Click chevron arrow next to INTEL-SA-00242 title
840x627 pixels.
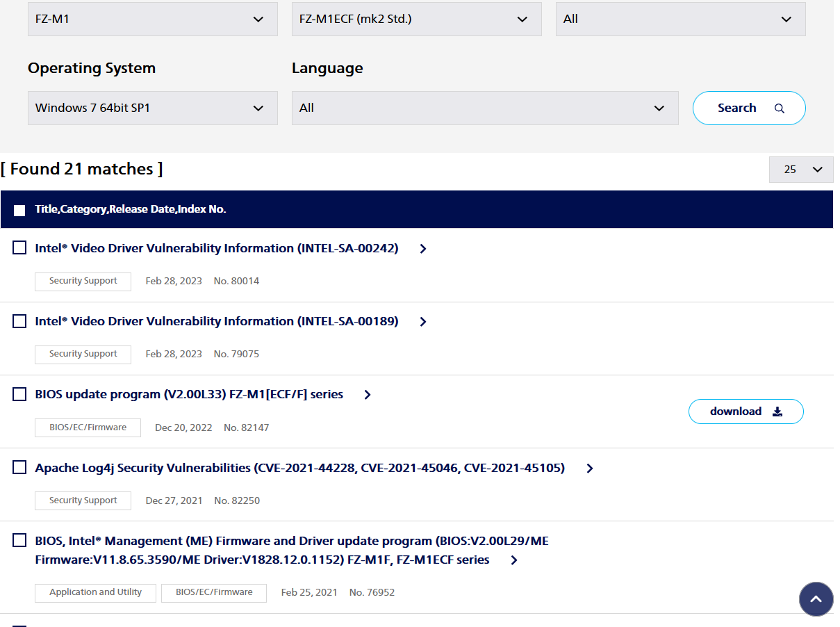423,249
